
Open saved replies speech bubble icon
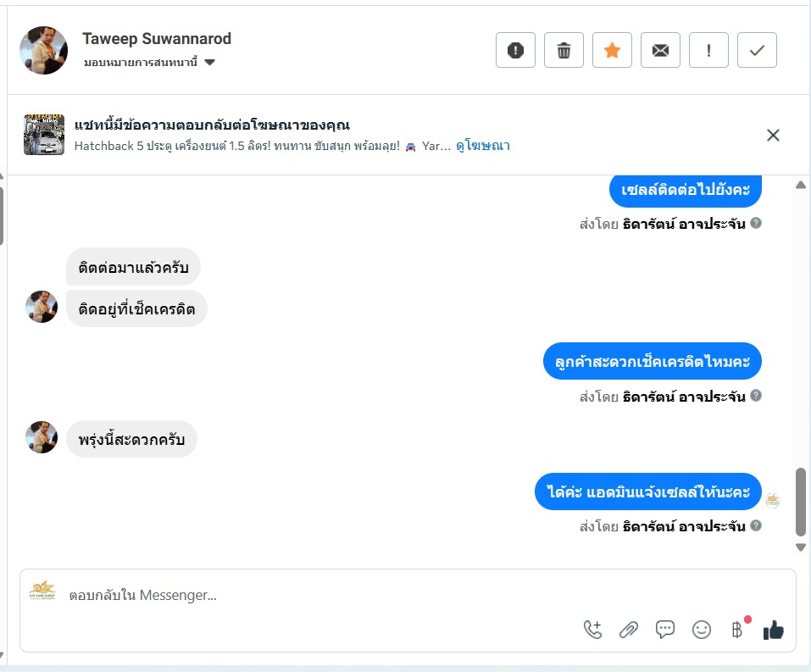click(x=665, y=630)
